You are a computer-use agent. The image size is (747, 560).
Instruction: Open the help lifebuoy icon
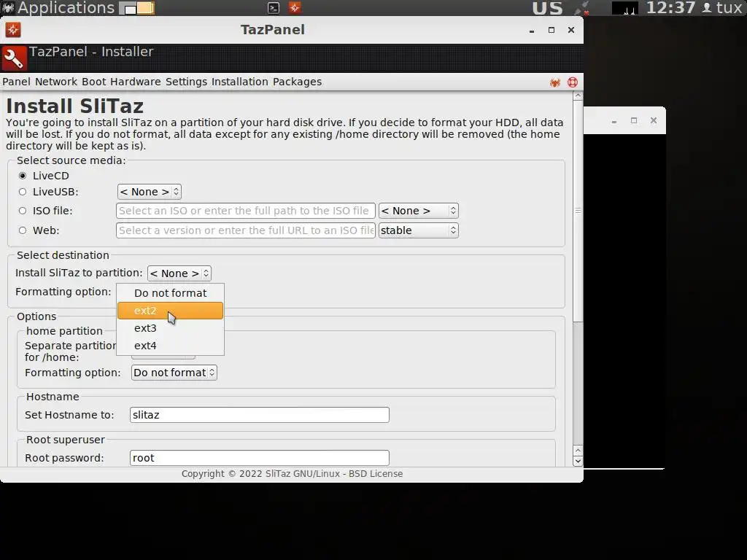573,82
